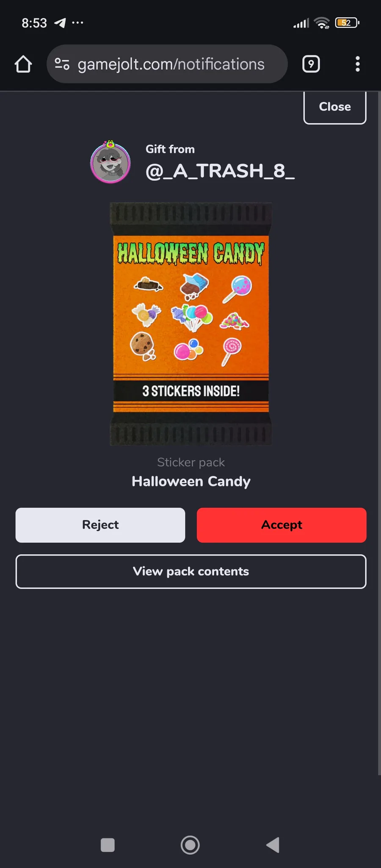The width and height of the screenshot is (381, 868).
Task: Tap the Wi-Fi status icon
Action: point(322,23)
